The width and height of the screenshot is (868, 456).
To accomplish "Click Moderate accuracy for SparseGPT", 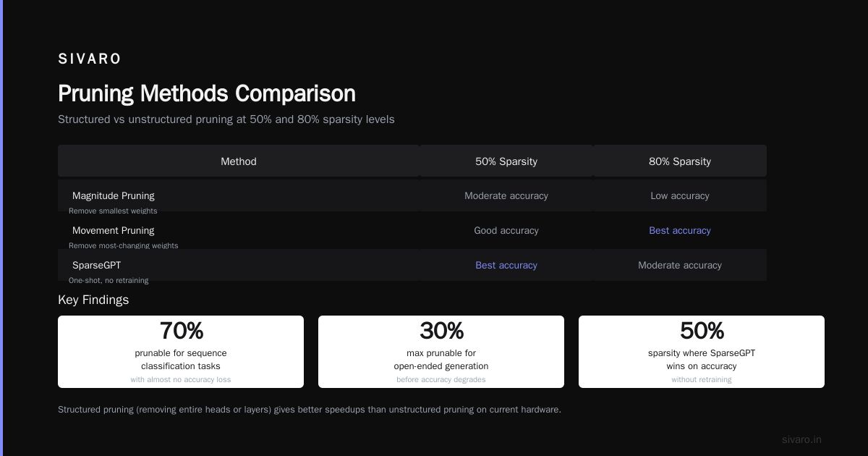I will (x=680, y=265).
